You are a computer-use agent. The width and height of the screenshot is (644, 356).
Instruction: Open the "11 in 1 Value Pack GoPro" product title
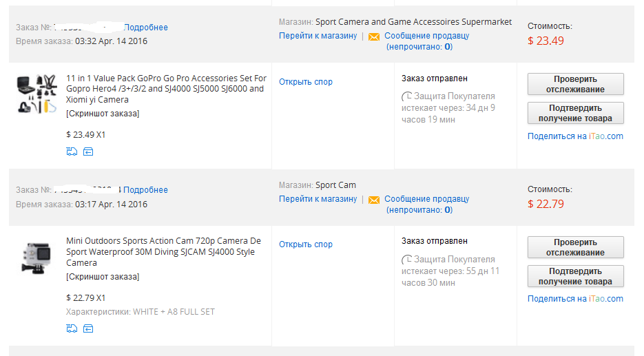(165, 89)
